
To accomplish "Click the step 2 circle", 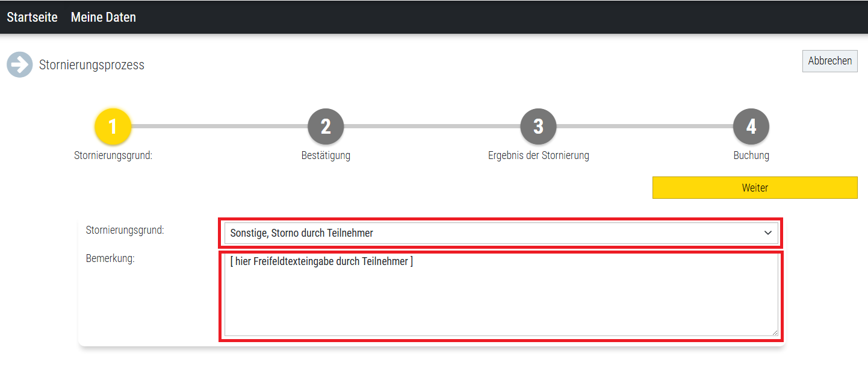I will [x=326, y=126].
